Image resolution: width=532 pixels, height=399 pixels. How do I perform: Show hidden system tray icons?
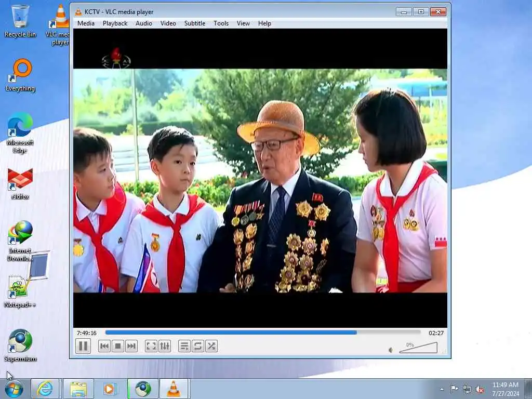coord(442,389)
